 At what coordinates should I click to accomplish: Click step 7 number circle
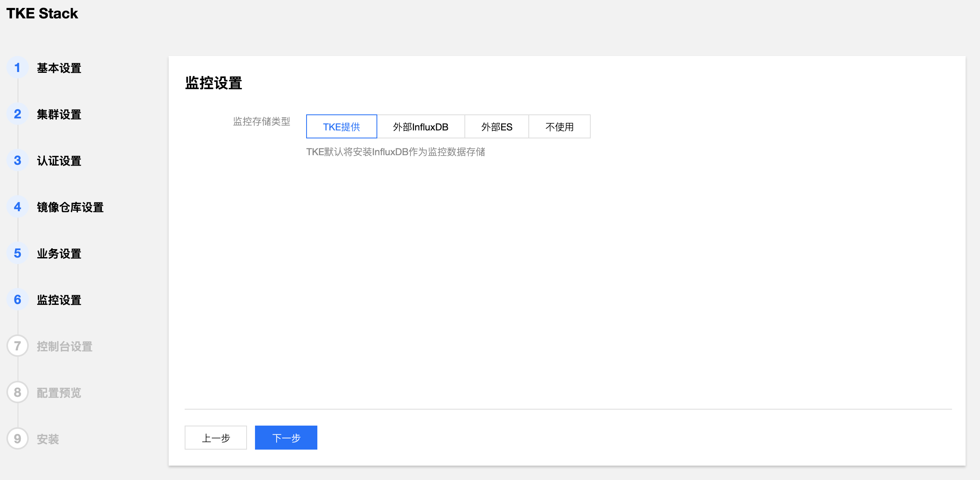[18, 346]
